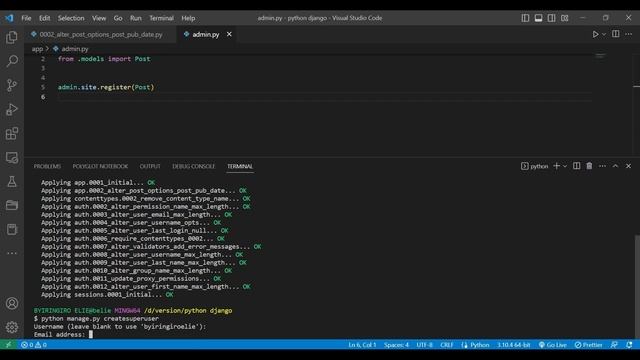Open the Source Control view

point(12,85)
